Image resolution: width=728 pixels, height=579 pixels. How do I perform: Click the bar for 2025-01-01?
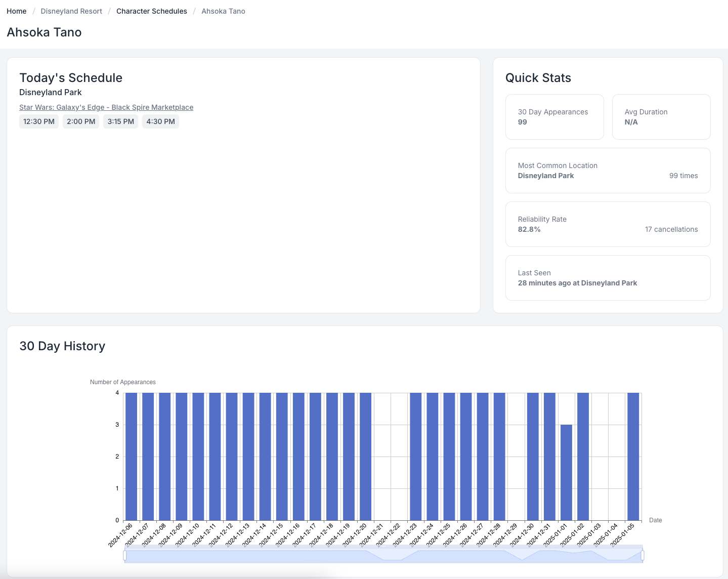click(x=566, y=472)
